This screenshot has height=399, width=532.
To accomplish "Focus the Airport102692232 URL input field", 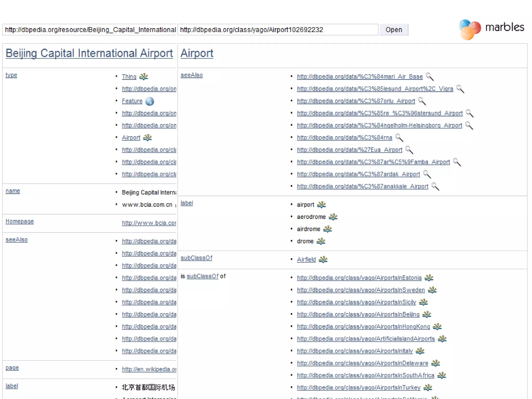I will pos(277,30).
